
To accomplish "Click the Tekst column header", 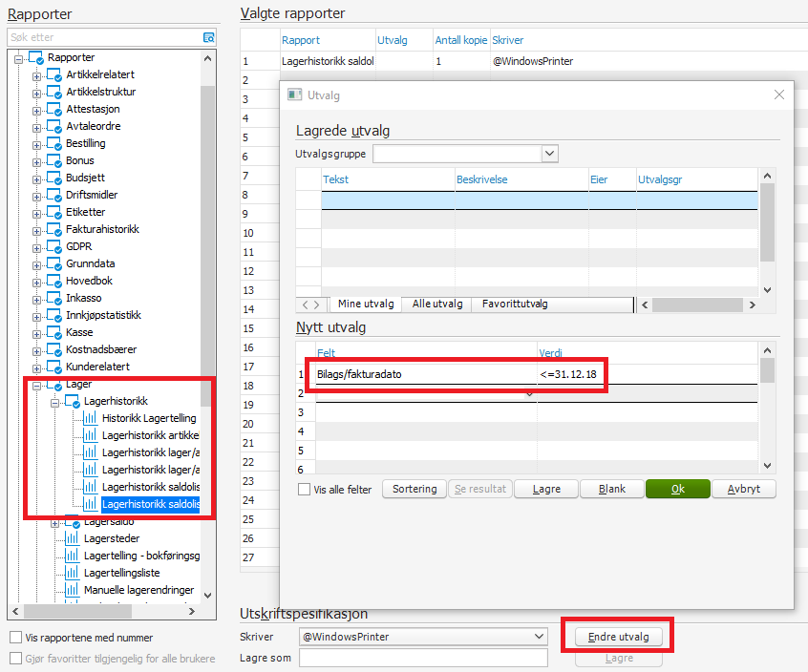I will pos(388,179).
